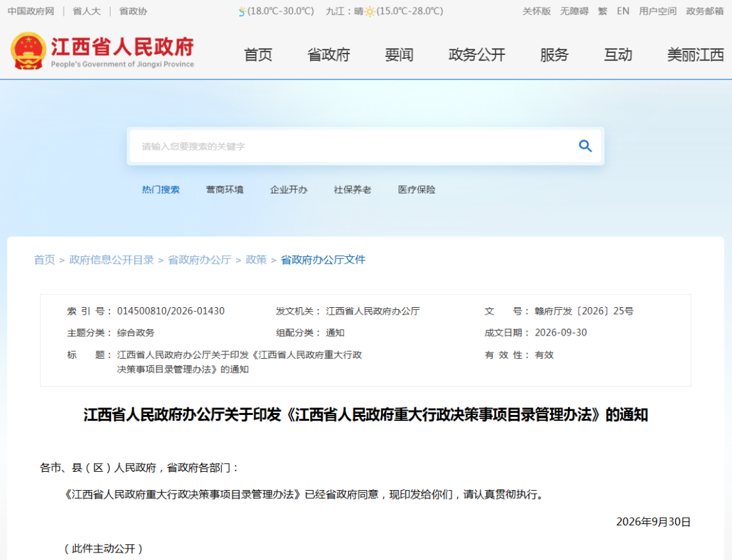Switch to traditional Chinese with 繁
This screenshot has height=560, width=732.
click(603, 12)
